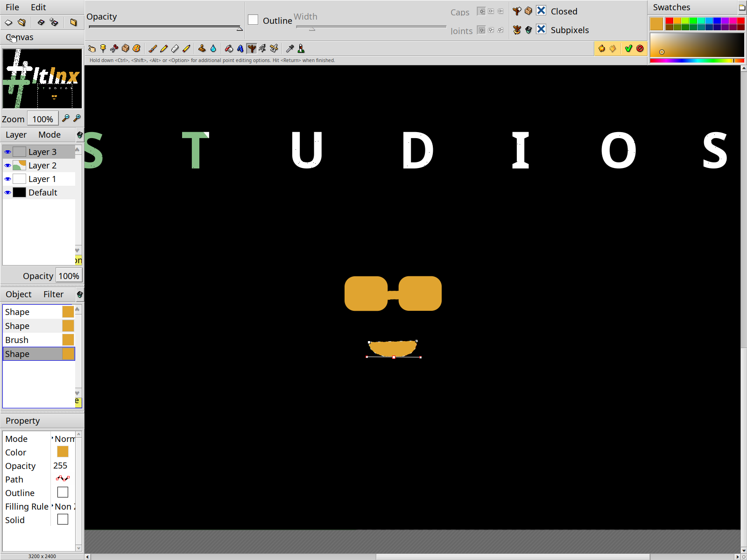Click the Save floppy disk icon
The height and width of the screenshot is (560, 747).
(x=41, y=22)
